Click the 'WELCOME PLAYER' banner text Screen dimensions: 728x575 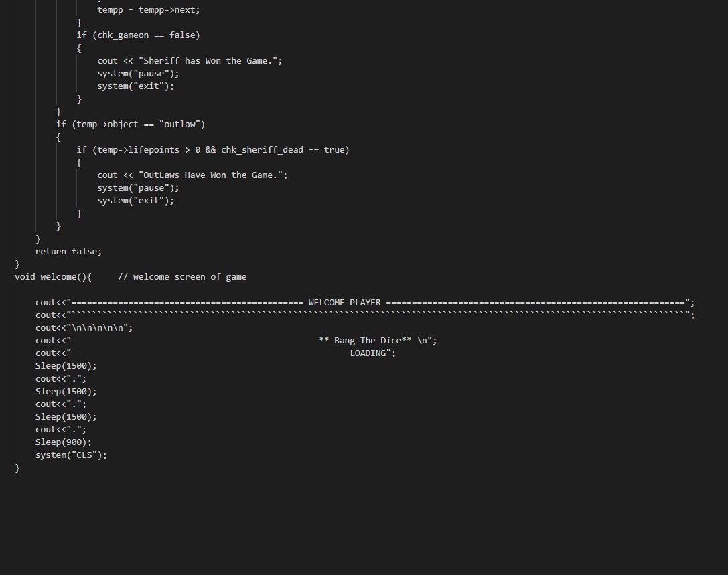(x=344, y=303)
